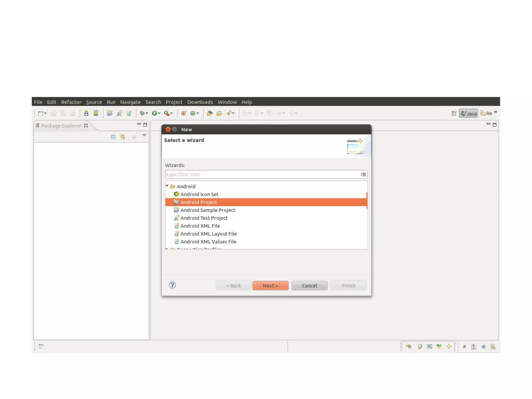Click the Cancel button in the wizard
Image resolution: width=532 pixels, height=399 pixels.
pyautogui.click(x=309, y=285)
